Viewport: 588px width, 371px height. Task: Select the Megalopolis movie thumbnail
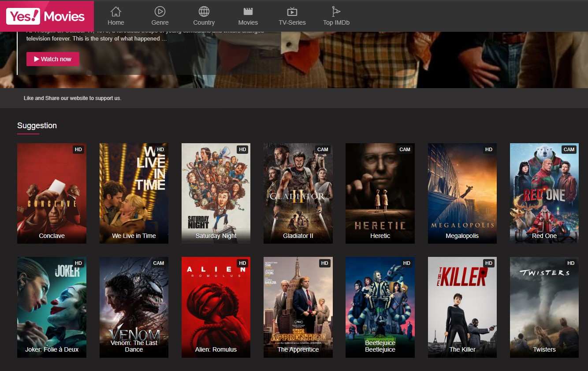coord(462,193)
